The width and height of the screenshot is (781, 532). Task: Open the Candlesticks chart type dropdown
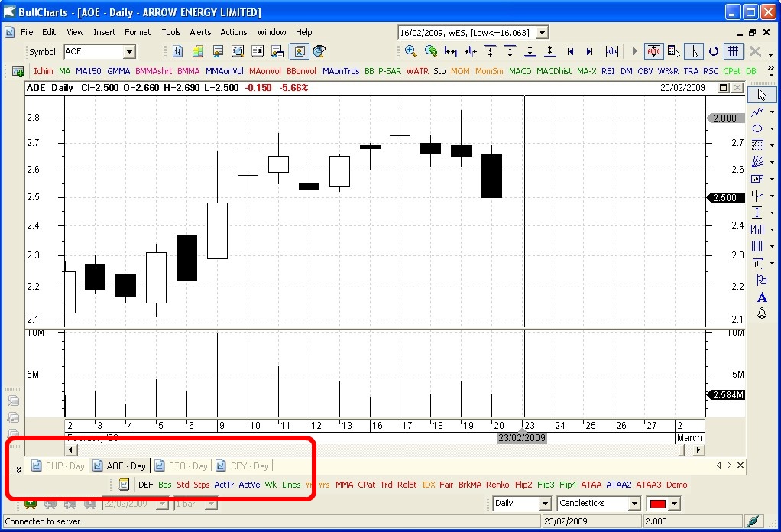pyautogui.click(x=634, y=504)
